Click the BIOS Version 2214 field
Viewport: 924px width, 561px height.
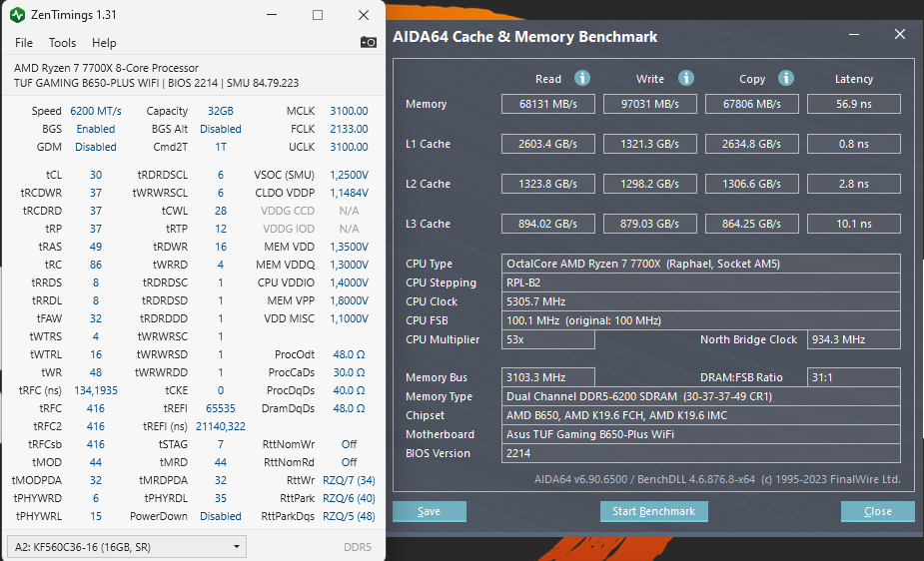point(700,453)
